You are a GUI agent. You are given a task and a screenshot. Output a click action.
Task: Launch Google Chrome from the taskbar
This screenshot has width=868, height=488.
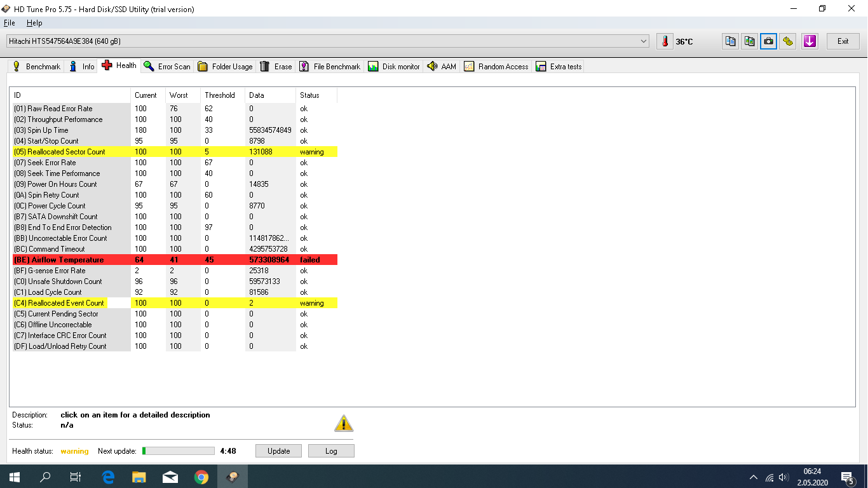click(x=201, y=476)
